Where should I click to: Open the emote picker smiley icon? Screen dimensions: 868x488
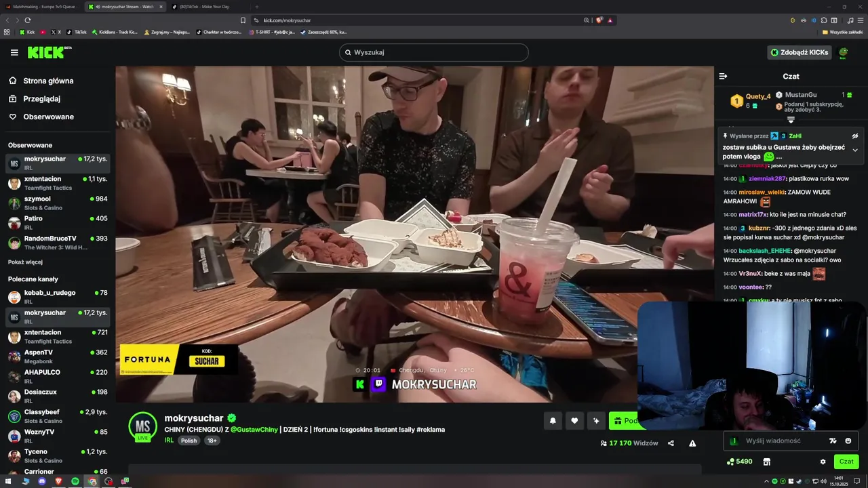848,441
